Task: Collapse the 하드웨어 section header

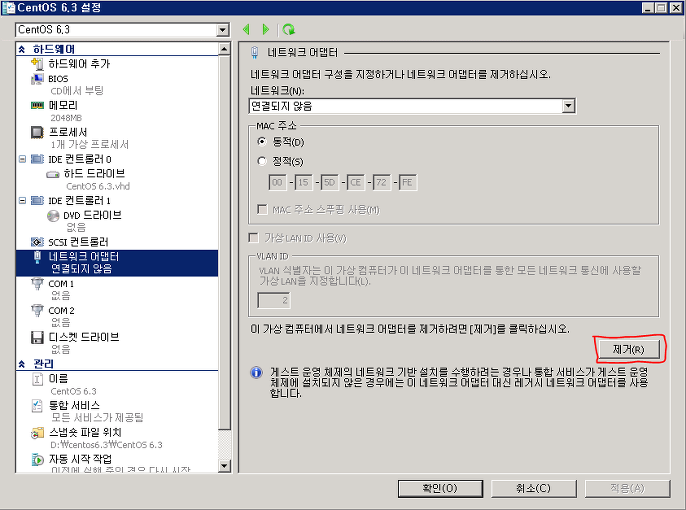Action: pyautogui.click(x=22, y=49)
